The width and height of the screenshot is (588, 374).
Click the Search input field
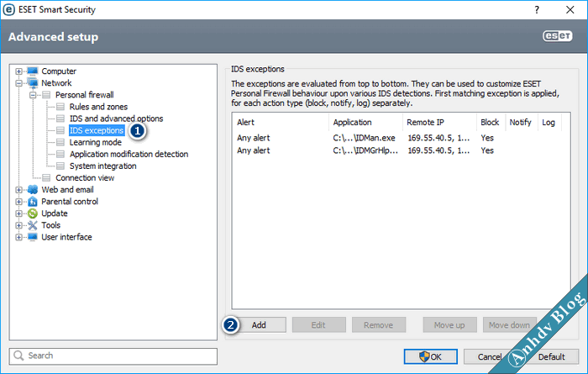pyautogui.click(x=113, y=356)
